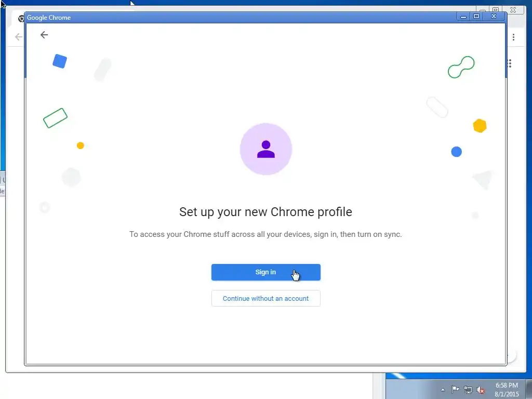Close the background Chrome browser window
Screen dimensions: 532x399
pos(514,10)
